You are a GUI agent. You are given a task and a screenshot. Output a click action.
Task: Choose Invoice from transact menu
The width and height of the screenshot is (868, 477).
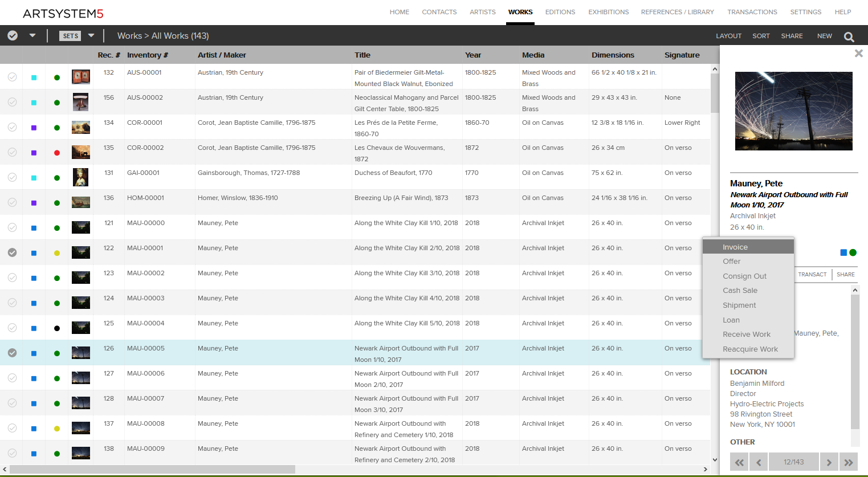748,247
